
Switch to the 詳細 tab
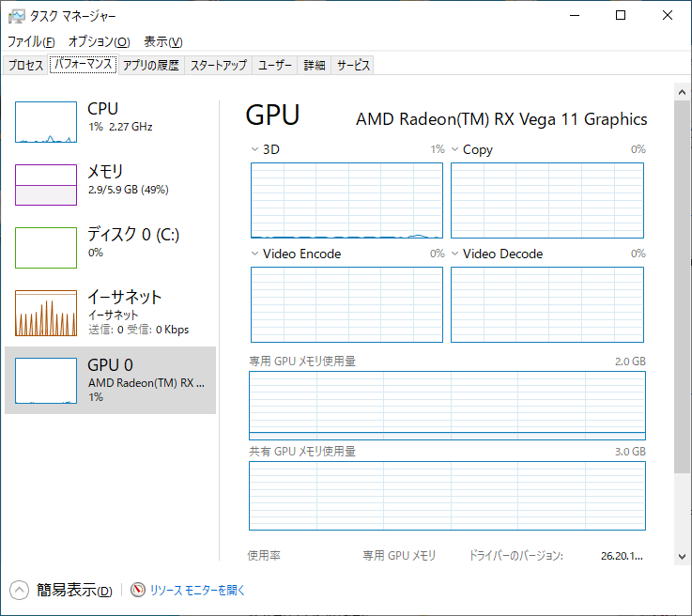[x=315, y=66]
